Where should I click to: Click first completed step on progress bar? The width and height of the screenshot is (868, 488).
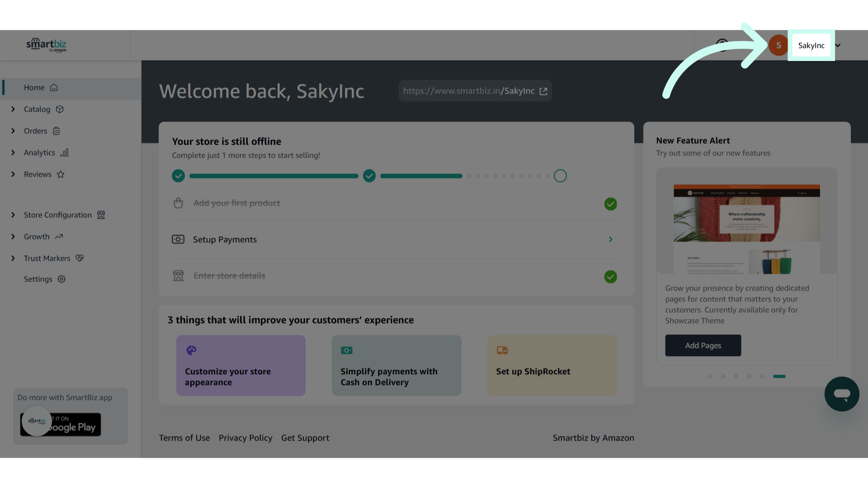click(x=178, y=176)
